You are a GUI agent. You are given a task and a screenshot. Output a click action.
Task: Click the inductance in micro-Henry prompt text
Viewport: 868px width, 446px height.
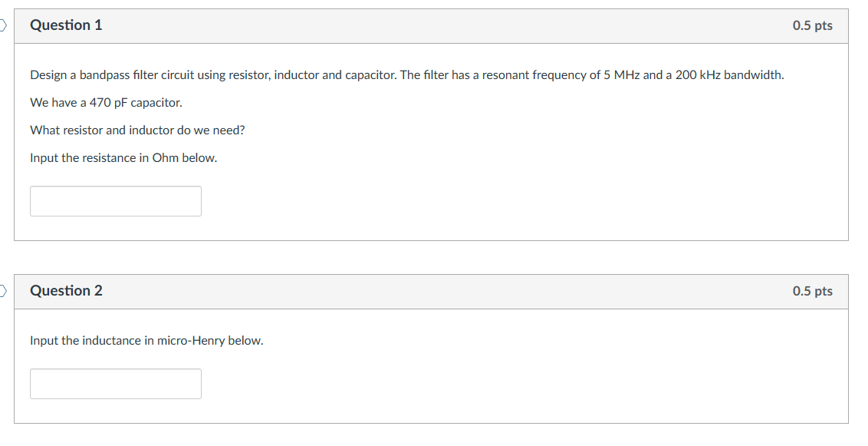(146, 340)
